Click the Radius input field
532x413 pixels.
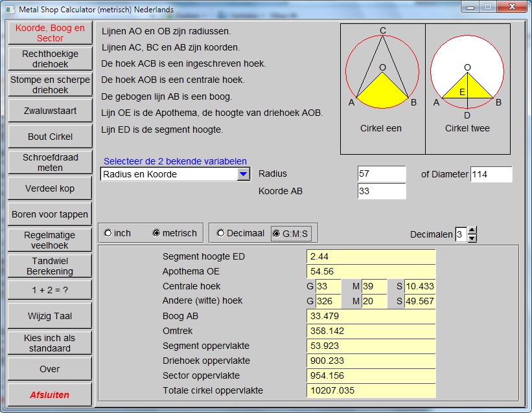tap(382, 173)
